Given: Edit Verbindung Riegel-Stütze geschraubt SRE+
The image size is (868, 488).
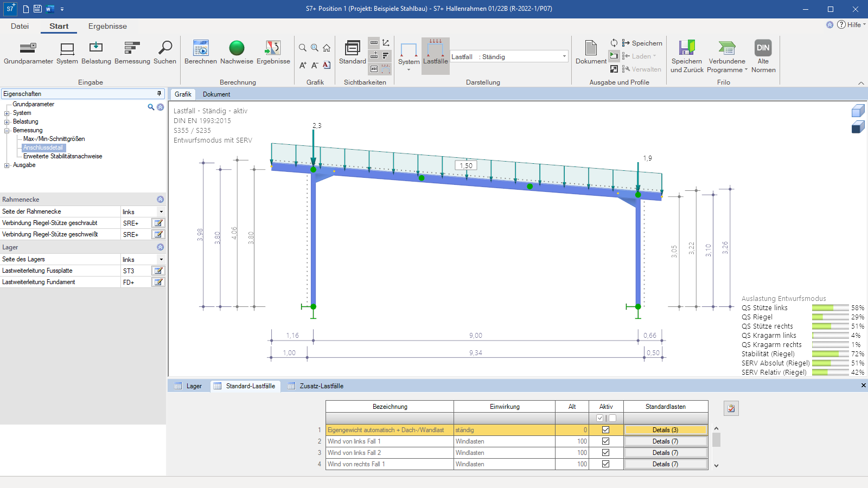Looking at the screenshot, I should (158, 223).
